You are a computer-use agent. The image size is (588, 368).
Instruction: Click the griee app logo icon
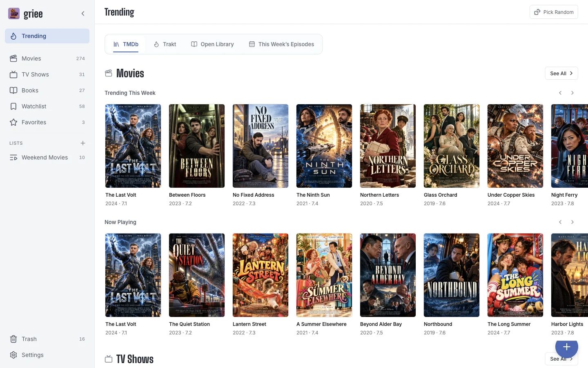[14, 13]
